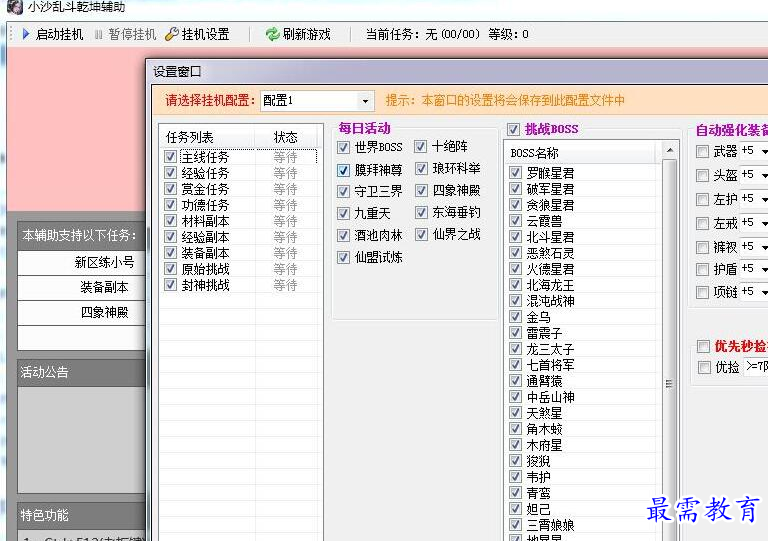The height and width of the screenshot is (541, 768).
Task: Toggle the 仙界之战 checkbox
Action: click(x=421, y=235)
